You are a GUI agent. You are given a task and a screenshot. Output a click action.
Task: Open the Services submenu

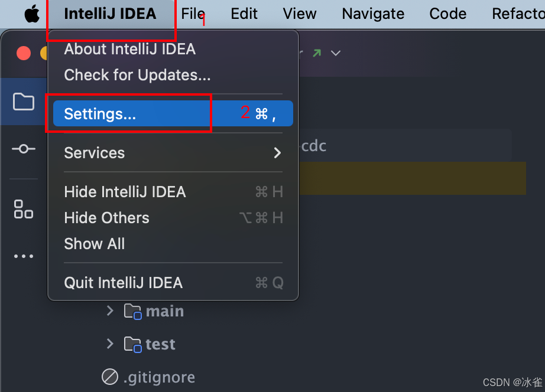point(173,153)
